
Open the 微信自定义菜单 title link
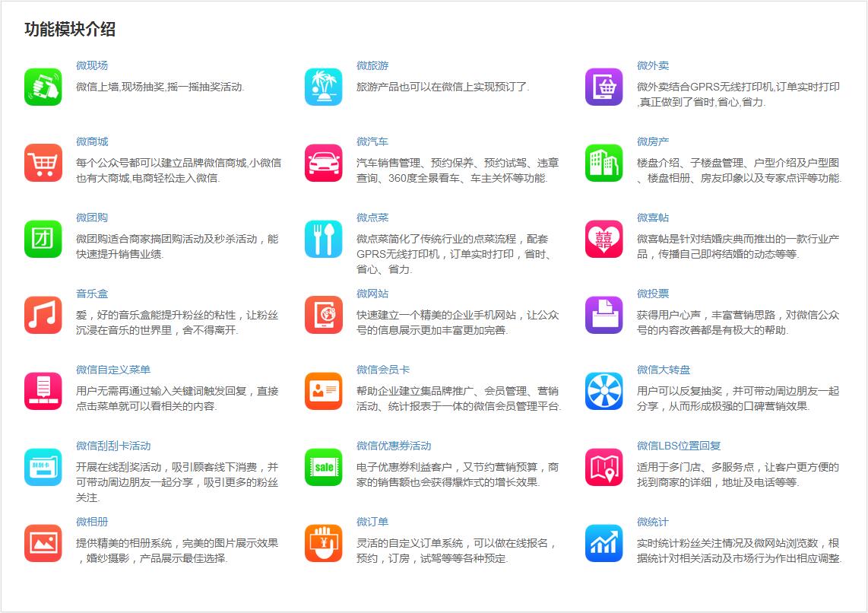click(113, 370)
